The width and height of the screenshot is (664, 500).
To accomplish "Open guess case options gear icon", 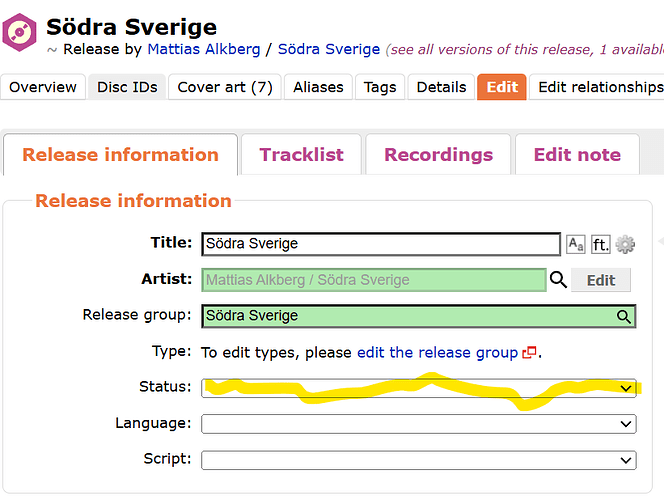I will tap(626, 244).
